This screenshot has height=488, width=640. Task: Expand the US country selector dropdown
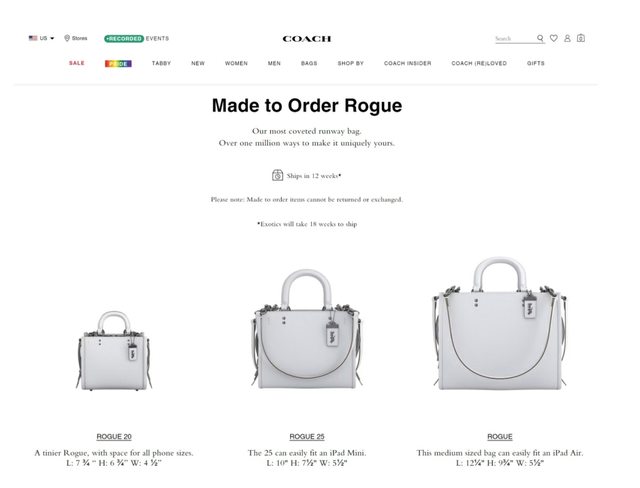(41, 38)
